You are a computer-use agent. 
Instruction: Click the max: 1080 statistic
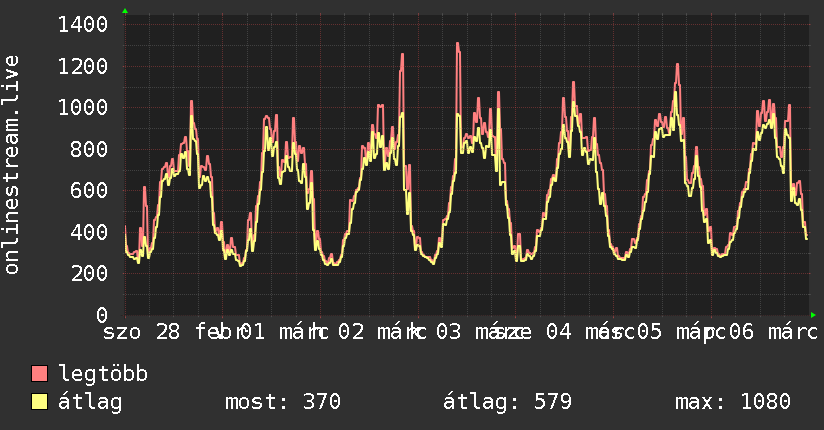pos(733,402)
